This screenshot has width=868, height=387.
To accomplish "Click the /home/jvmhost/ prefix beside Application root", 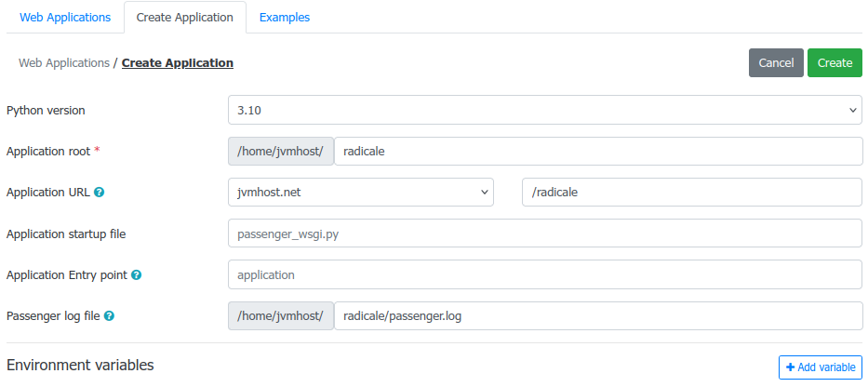I will pyautogui.click(x=281, y=152).
